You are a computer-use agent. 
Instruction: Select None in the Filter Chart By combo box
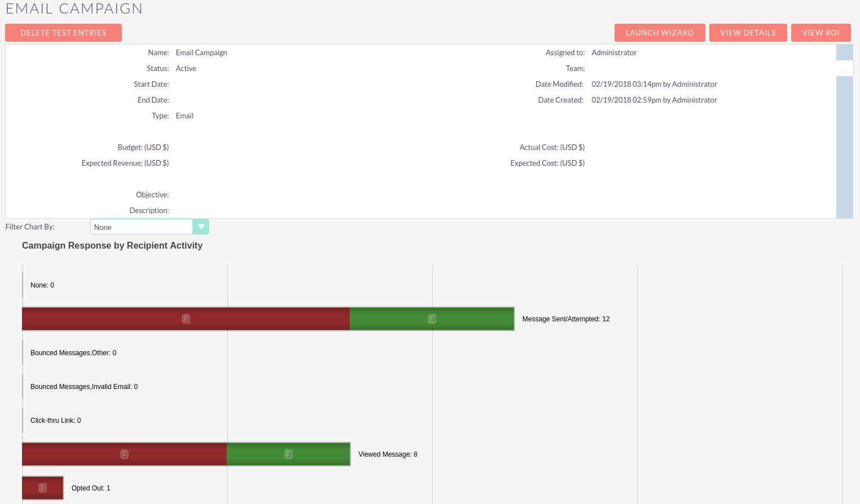(x=141, y=227)
